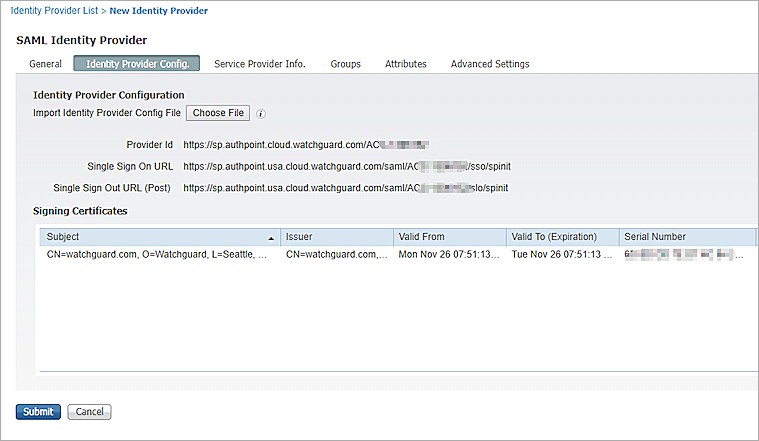Click the Serial Number column header

pyautogui.click(x=685, y=237)
